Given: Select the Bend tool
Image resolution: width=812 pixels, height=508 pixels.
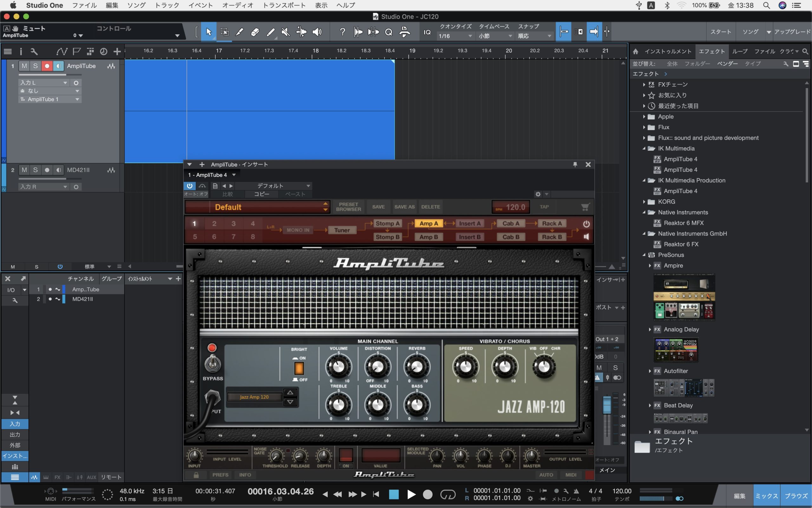Looking at the screenshot, I should [x=301, y=32].
